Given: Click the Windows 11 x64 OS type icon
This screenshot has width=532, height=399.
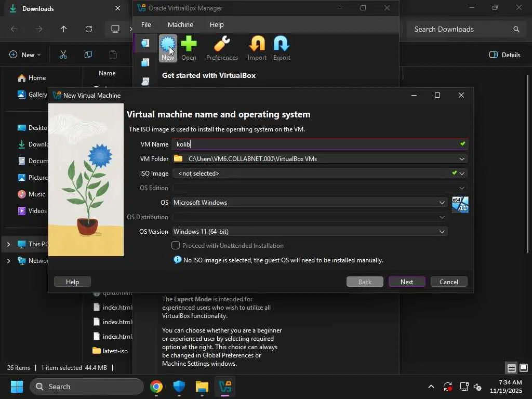Looking at the screenshot, I should tap(460, 205).
